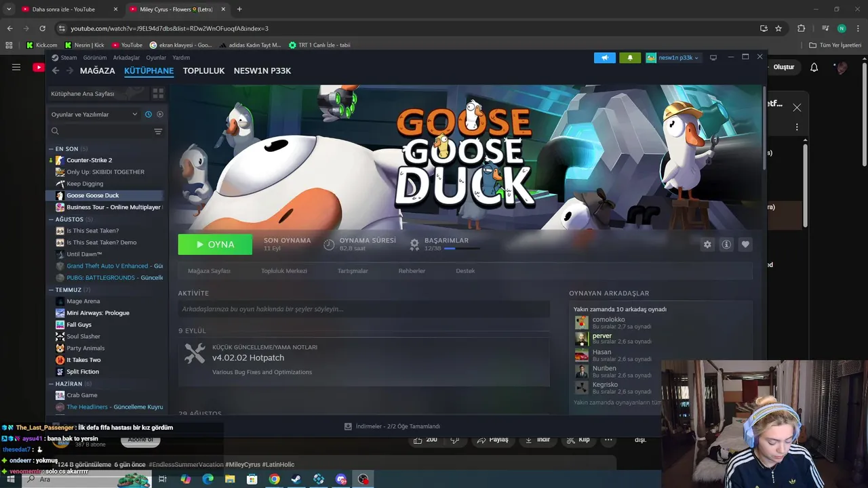Open YouTube hamburger menu behind Steam

pos(16,67)
